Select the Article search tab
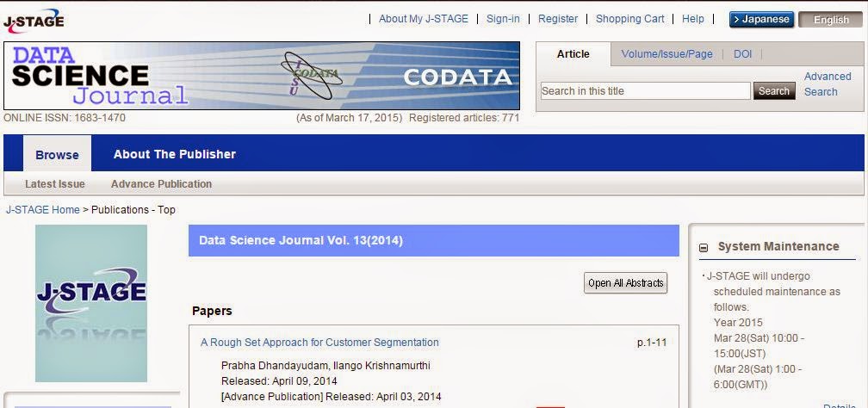 coord(573,54)
